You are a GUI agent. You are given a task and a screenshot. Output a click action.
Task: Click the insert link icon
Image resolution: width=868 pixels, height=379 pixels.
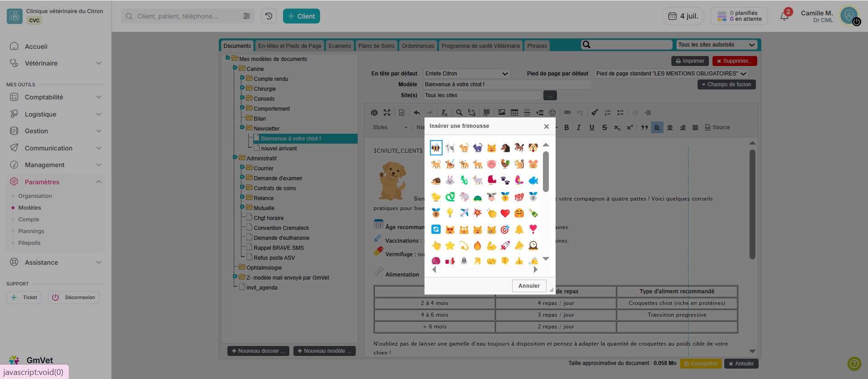(567, 112)
